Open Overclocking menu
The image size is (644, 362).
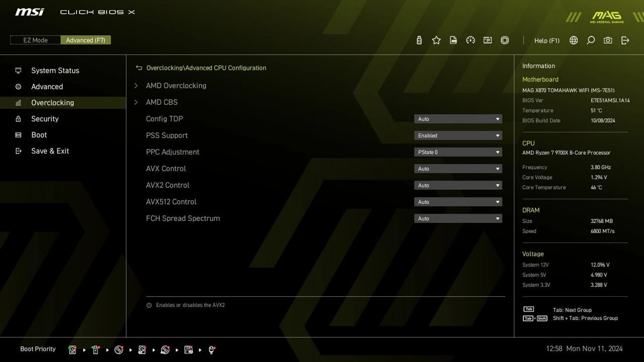(x=53, y=103)
